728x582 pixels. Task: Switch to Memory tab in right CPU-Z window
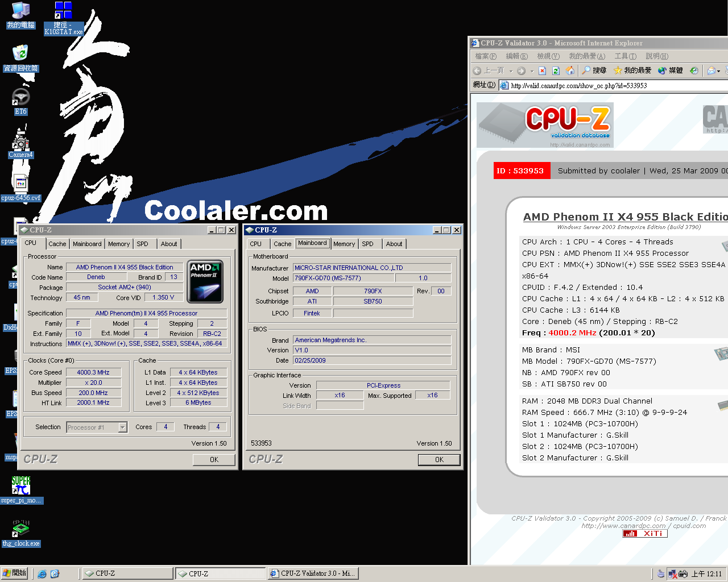point(344,244)
